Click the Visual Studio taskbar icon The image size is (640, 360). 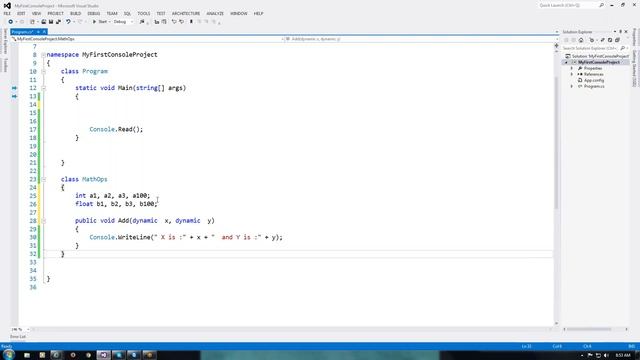tap(103, 355)
